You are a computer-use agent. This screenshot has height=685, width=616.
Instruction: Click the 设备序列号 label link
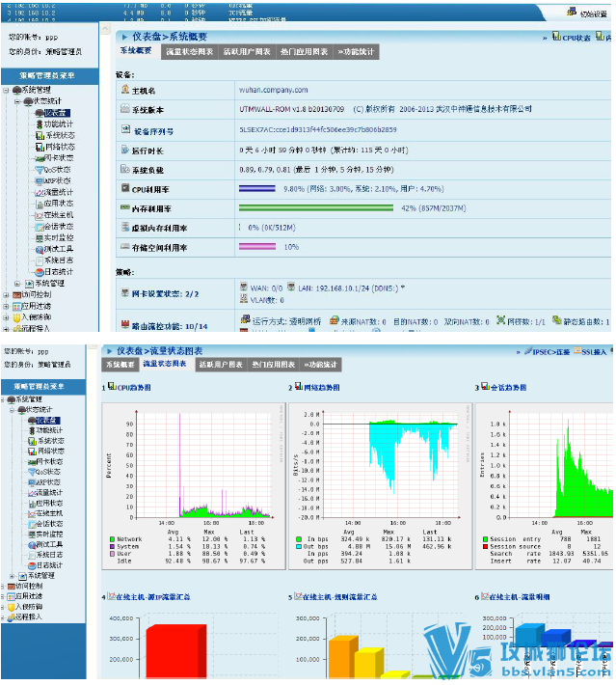pyautogui.click(x=153, y=131)
